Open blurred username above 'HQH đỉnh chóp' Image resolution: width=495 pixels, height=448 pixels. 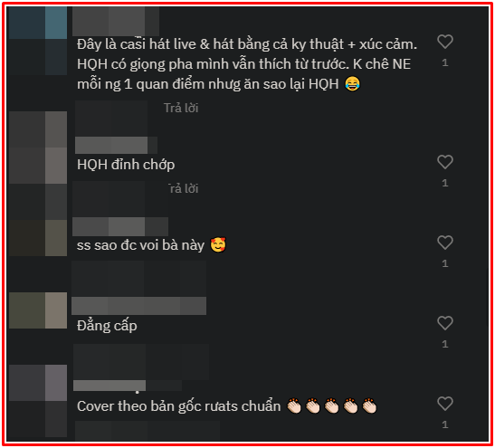coord(116,145)
